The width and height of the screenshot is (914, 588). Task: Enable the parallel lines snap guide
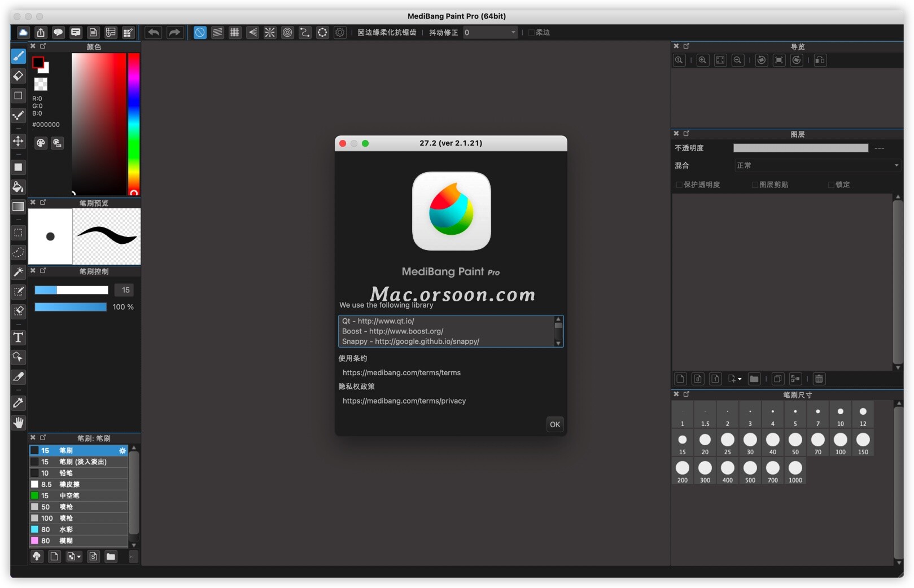tap(217, 32)
